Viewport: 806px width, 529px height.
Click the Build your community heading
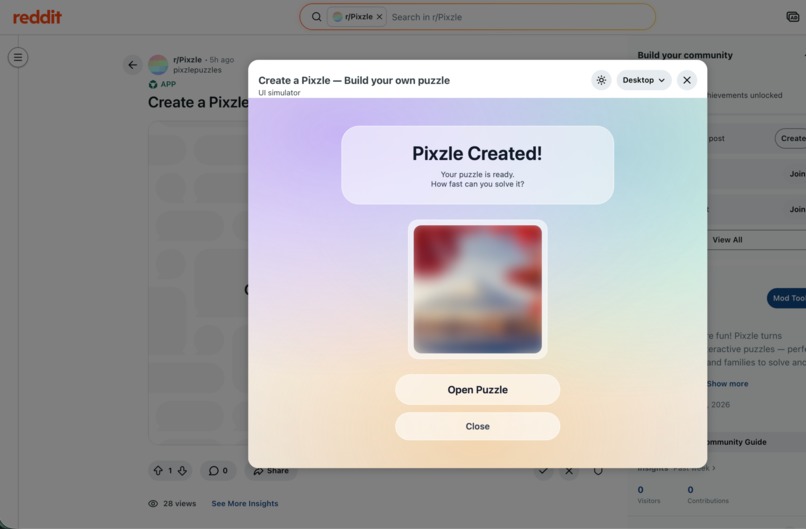click(685, 55)
